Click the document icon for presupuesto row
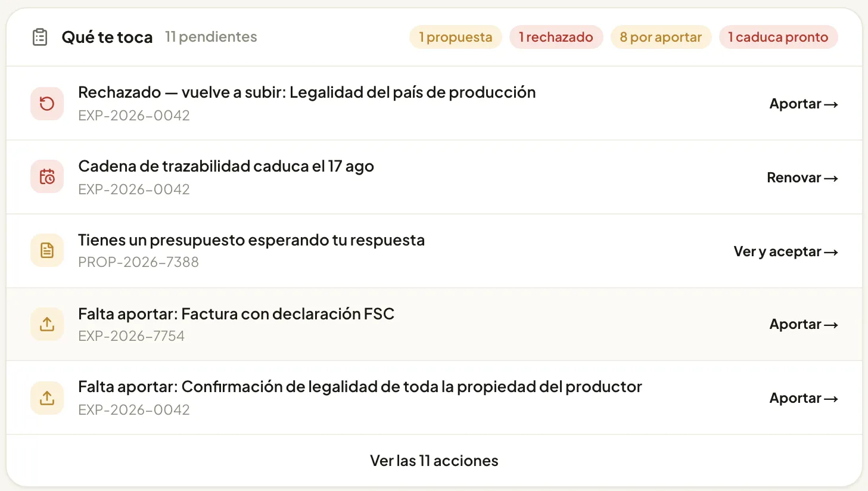Viewport: 868px width, 491px height. tap(47, 251)
